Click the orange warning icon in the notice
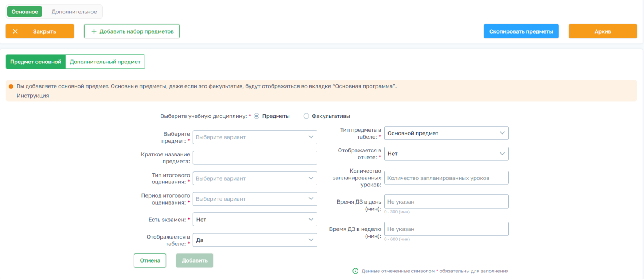Screen dimensions: 644x279 pos(11,86)
